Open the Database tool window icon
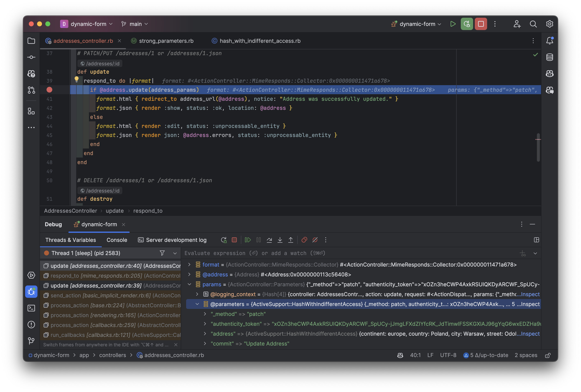 549,57
